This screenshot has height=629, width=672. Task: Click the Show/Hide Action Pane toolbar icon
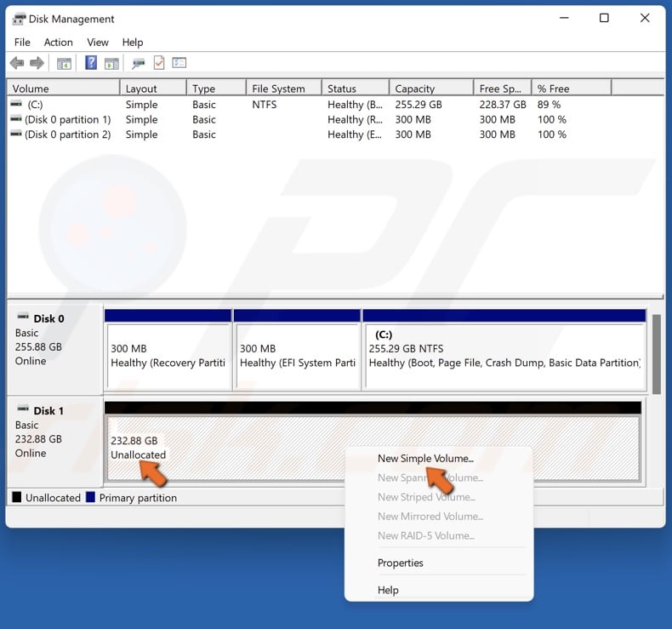tap(111, 64)
